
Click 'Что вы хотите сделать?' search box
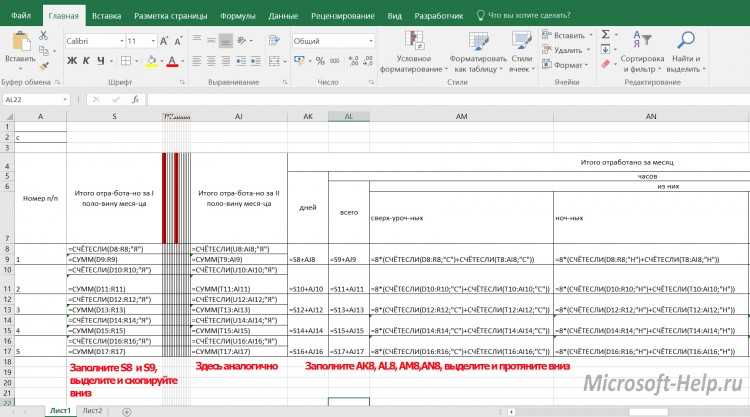coord(523,15)
